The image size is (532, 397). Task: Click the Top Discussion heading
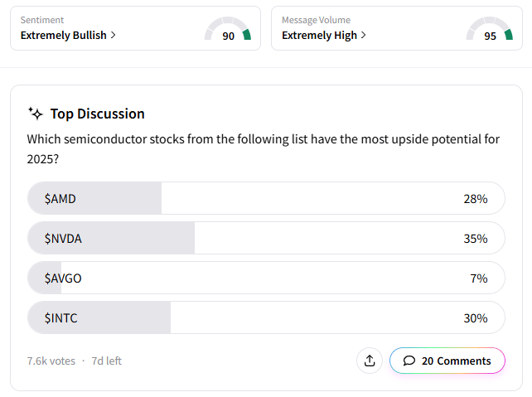(98, 114)
